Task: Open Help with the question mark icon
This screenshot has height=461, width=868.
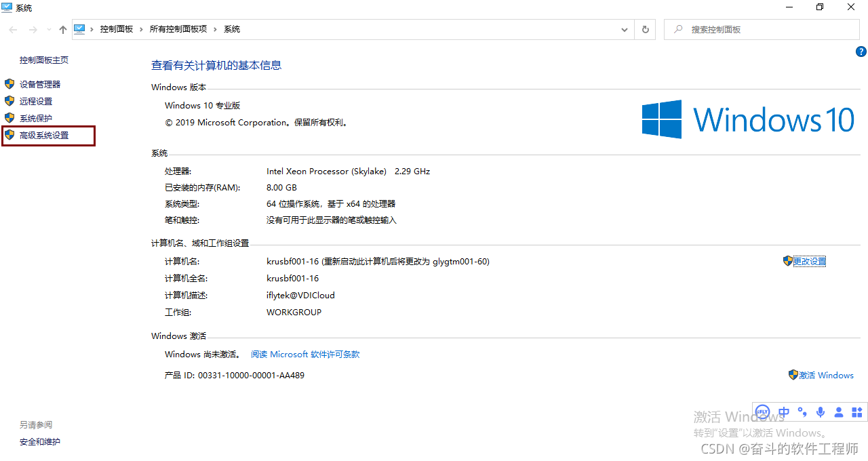Action: [x=861, y=52]
